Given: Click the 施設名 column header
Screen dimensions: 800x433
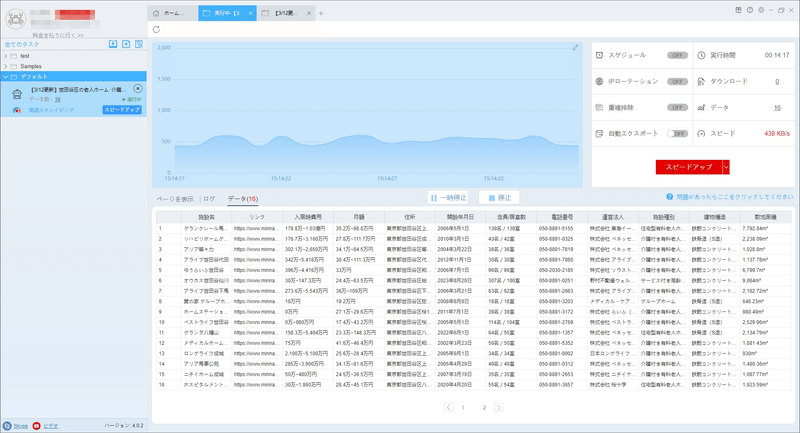Looking at the screenshot, I should coord(207,217).
